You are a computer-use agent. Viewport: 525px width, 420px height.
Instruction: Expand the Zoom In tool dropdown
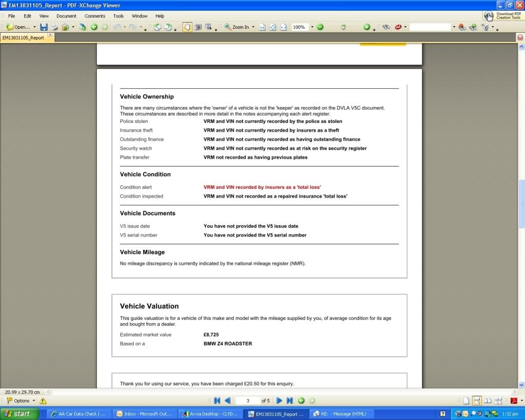click(x=253, y=27)
